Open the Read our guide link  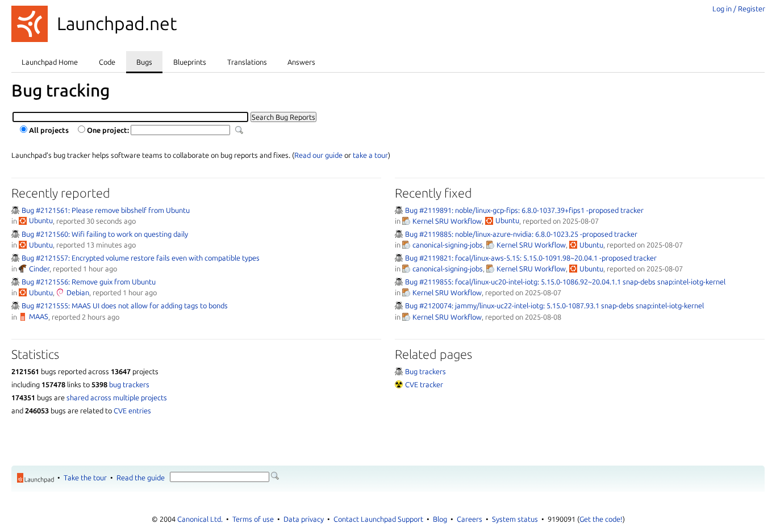(319, 155)
